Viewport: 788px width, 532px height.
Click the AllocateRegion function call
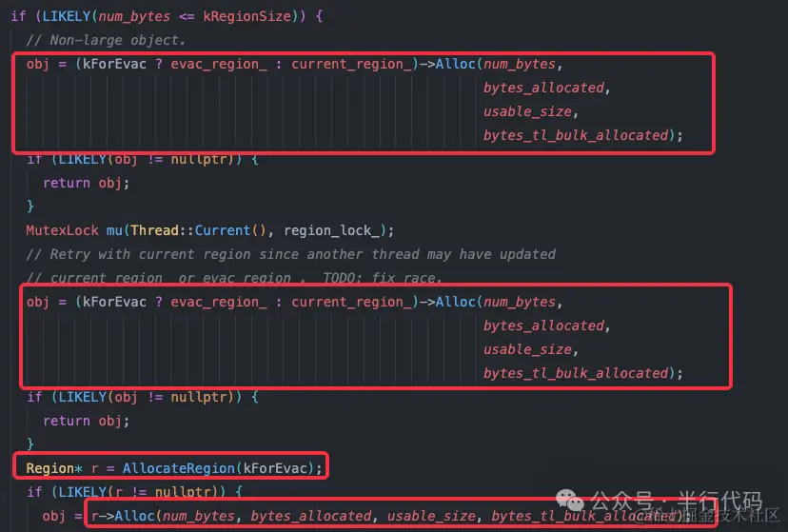coord(178,468)
